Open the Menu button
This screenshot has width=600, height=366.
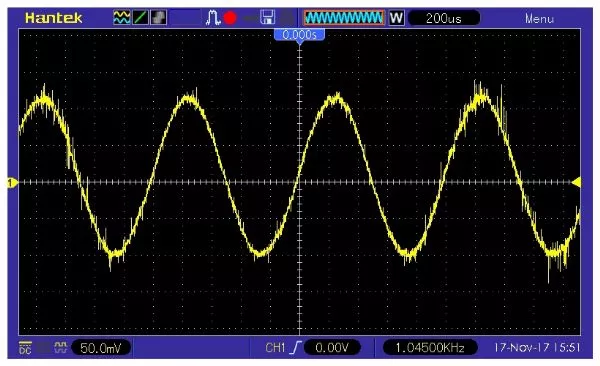click(539, 18)
